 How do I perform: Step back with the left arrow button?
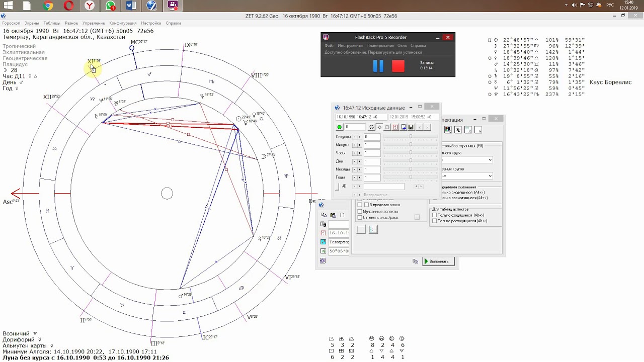coord(420,127)
